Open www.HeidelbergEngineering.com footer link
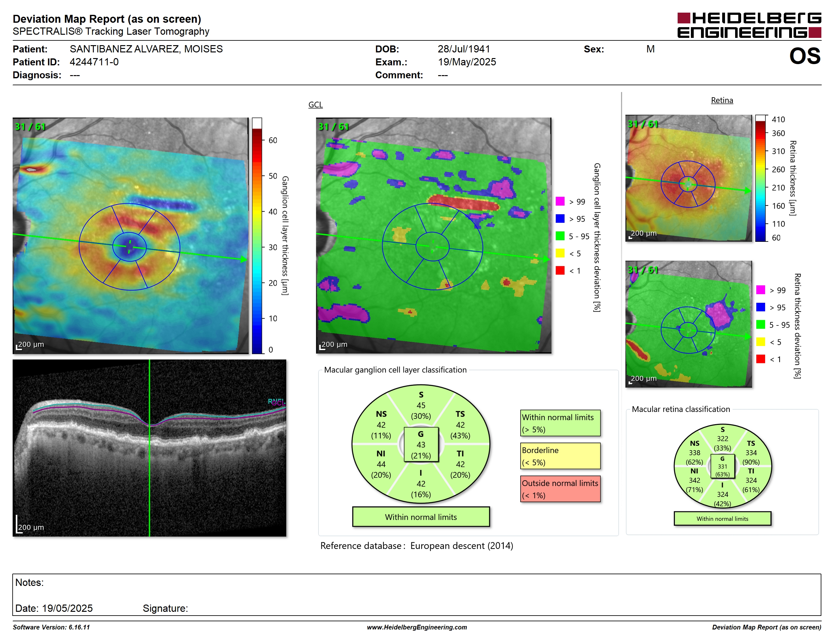834x644 pixels. click(417, 627)
